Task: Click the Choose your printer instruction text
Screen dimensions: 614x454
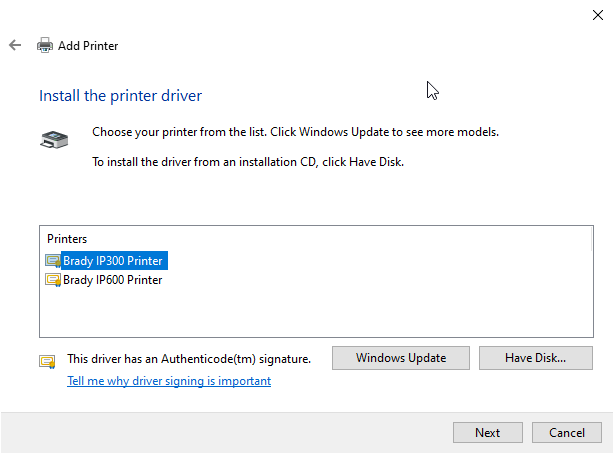Action: point(295,132)
